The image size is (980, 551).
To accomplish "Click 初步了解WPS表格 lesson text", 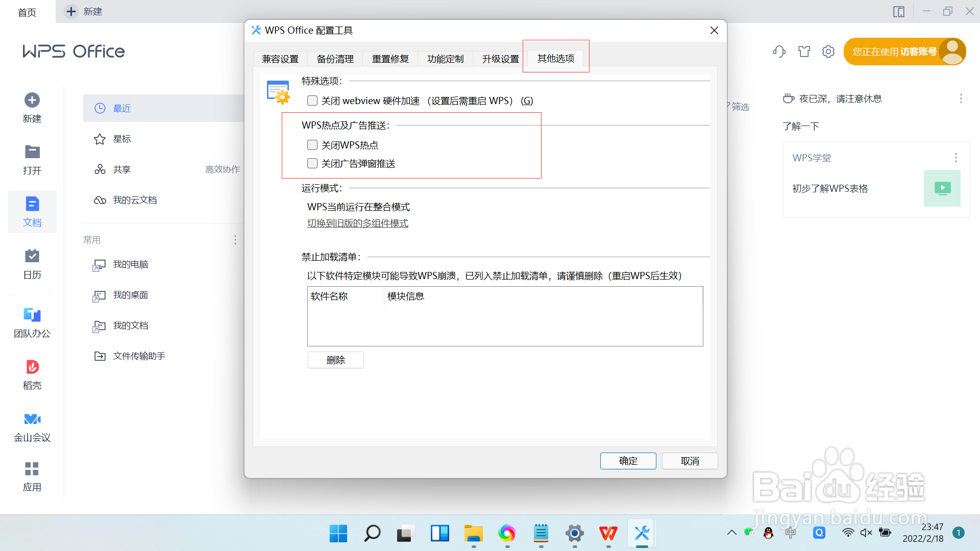I will 830,188.
